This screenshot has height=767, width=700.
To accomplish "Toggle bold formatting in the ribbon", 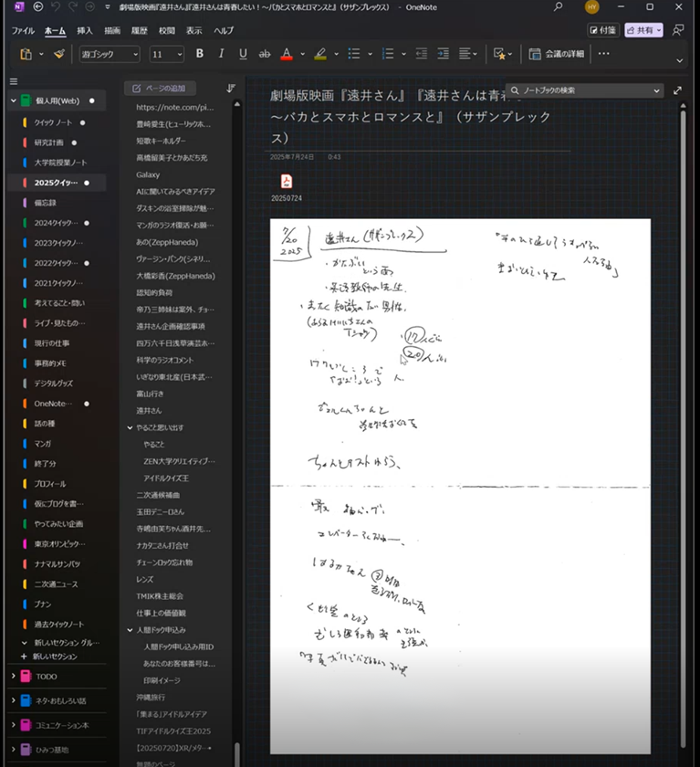I will pos(200,54).
